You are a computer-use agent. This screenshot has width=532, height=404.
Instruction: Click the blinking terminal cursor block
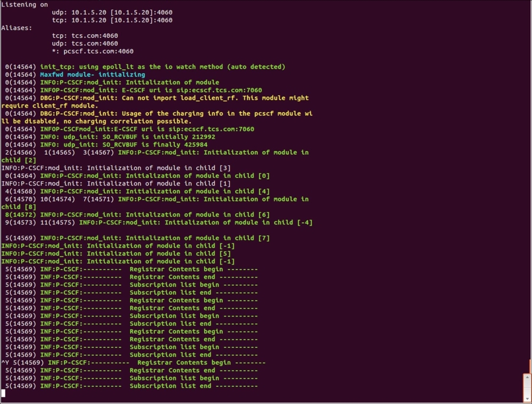(4, 393)
